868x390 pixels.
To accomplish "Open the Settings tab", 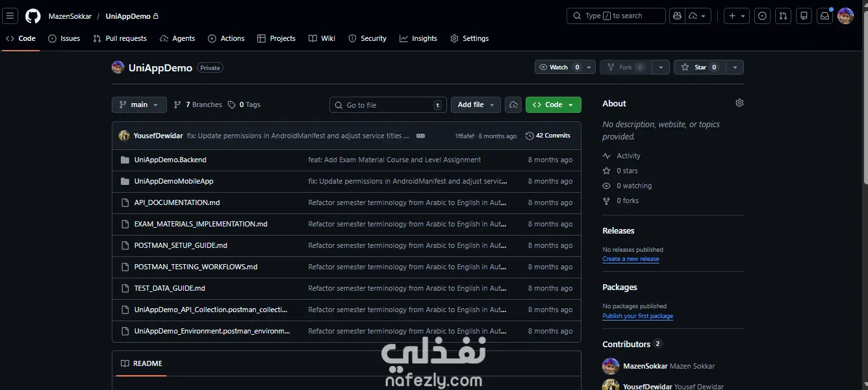I will [469, 38].
